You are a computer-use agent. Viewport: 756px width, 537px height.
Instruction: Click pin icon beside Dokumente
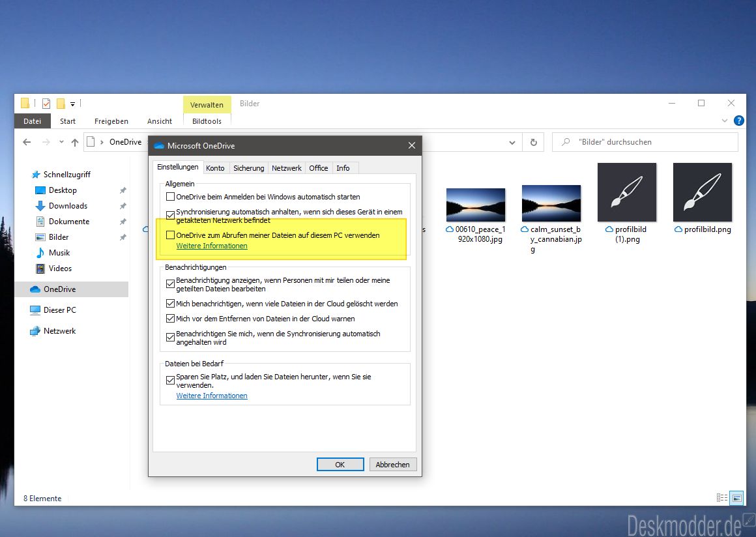pos(123,222)
